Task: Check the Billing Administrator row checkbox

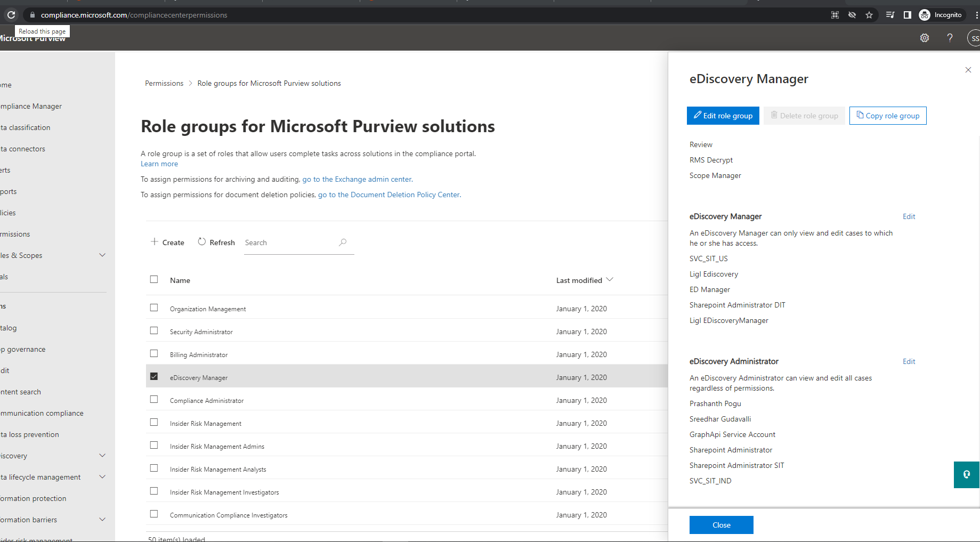Action: tap(154, 353)
